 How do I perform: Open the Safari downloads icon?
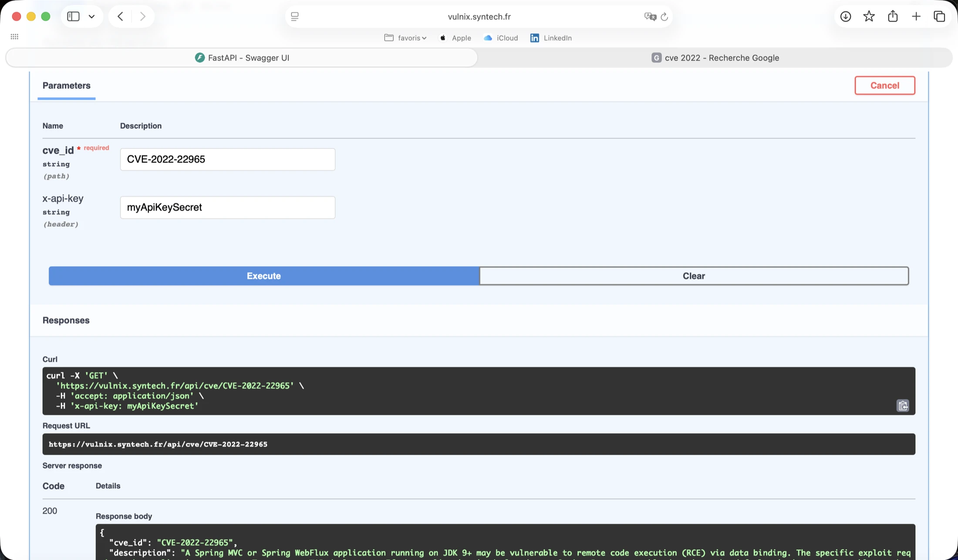pos(846,17)
